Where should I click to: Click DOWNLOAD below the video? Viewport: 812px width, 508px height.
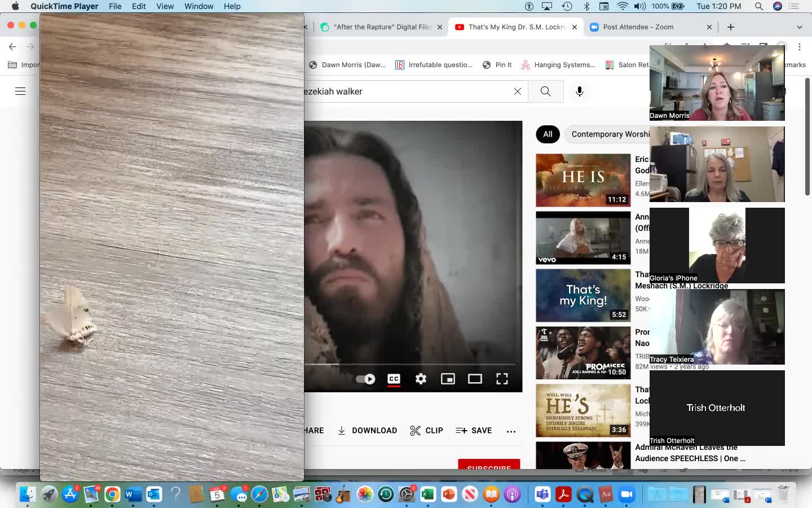coord(367,431)
